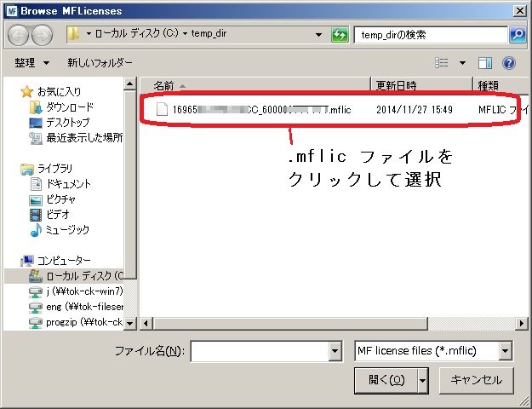This screenshot has width=532, height=409.
Task: Click the network drive eng icon
Action: (35, 307)
